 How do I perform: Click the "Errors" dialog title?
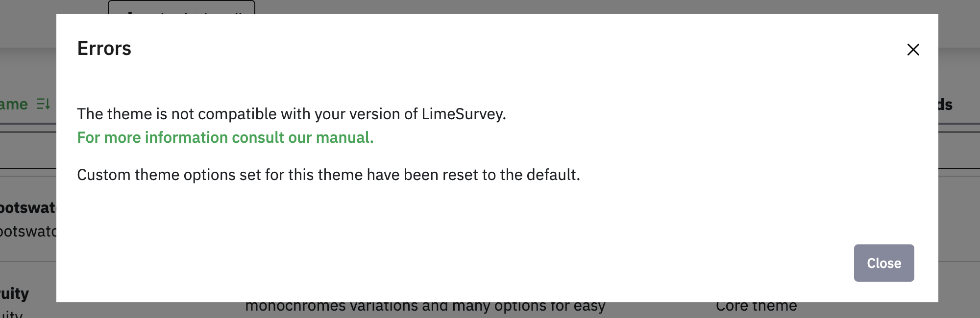tap(104, 49)
